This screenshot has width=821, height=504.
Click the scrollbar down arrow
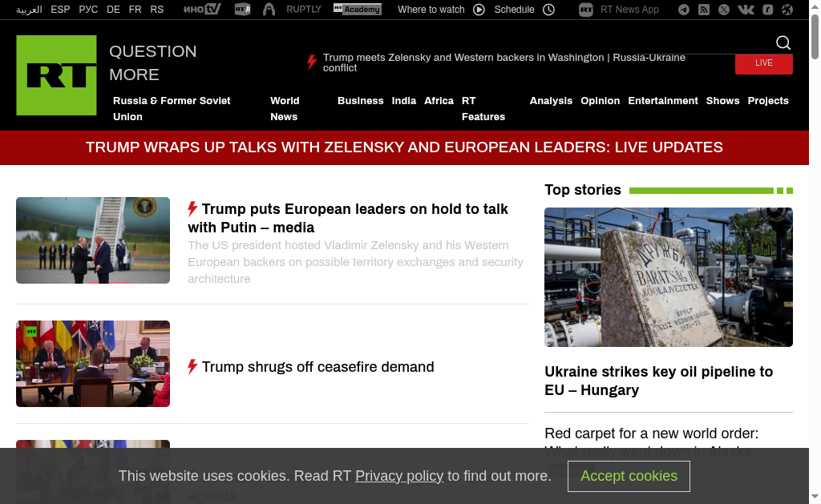(x=815, y=496)
